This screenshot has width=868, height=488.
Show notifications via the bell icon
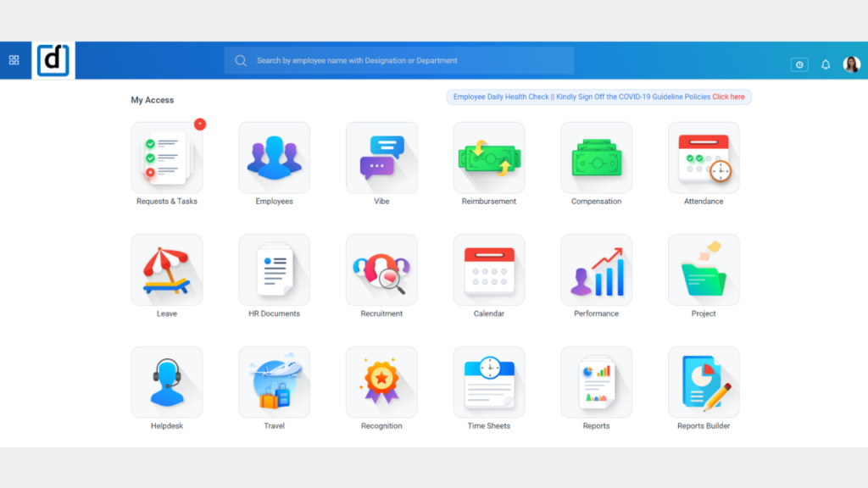(x=826, y=64)
